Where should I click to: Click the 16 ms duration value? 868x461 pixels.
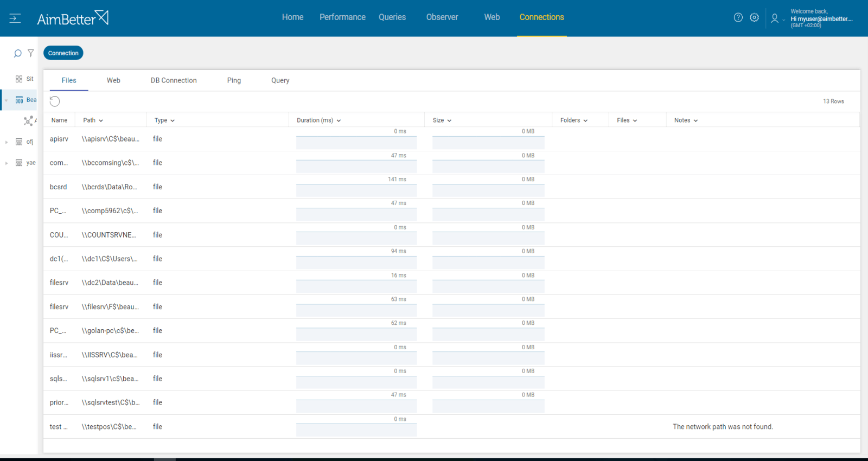coord(399,276)
